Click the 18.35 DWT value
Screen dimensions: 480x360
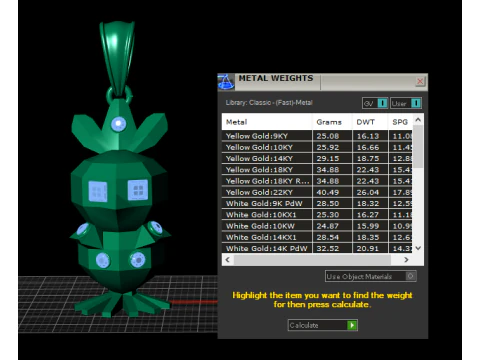(x=368, y=237)
